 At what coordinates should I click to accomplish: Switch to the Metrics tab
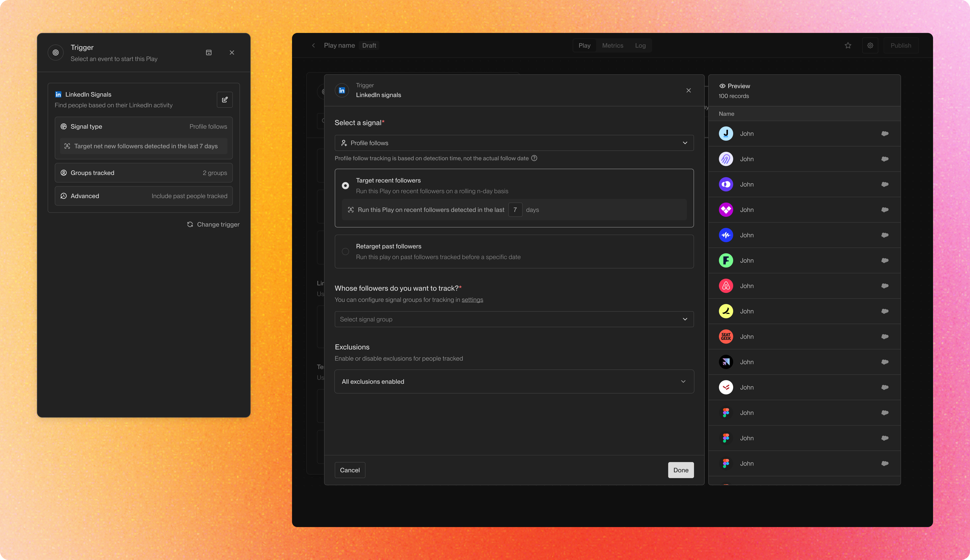click(612, 45)
